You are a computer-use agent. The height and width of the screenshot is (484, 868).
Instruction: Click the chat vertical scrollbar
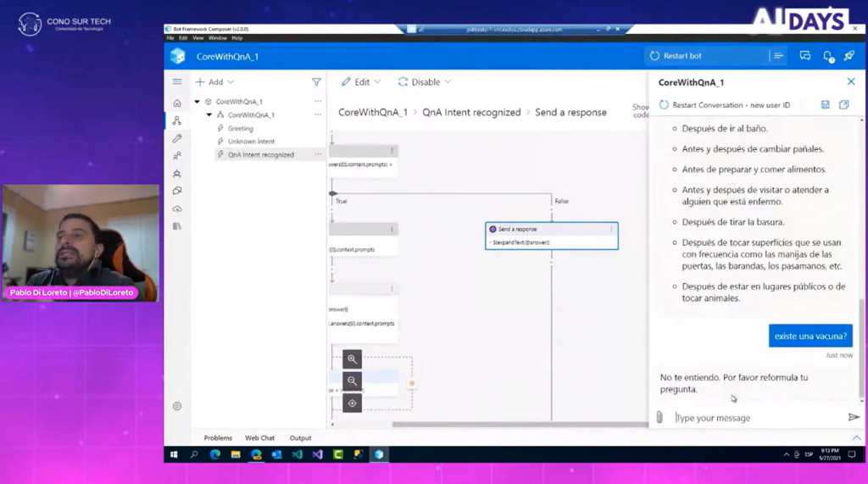[x=861, y=349]
